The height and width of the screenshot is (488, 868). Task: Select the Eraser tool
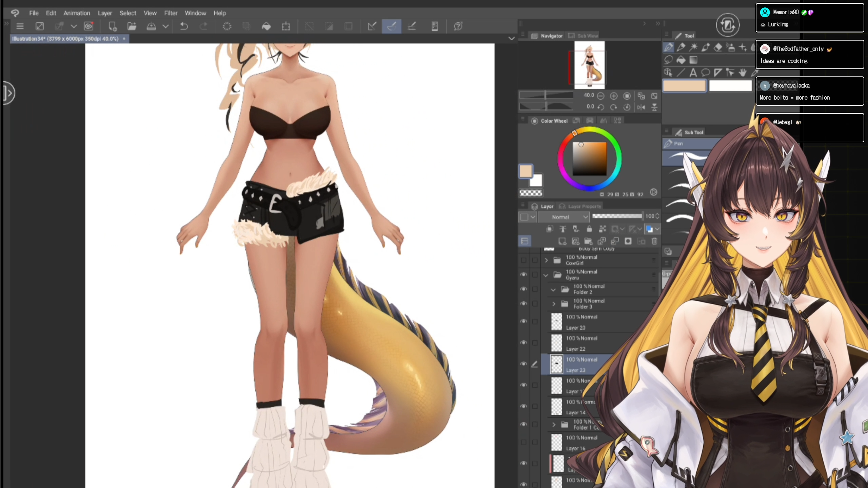point(718,47)
